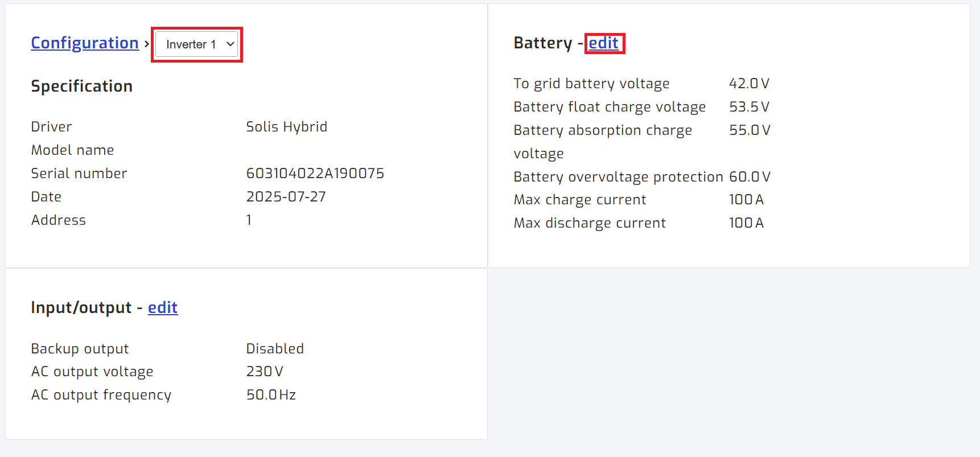Viewport: 980px width, 457px height.
Task: Navigate back to the Configuration page
Action: pos(84,43)
